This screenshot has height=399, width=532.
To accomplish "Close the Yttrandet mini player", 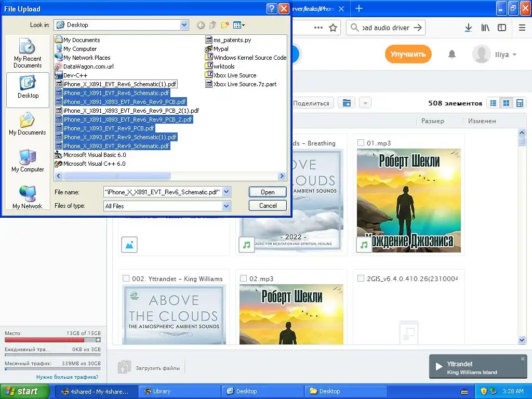I will click(x=523, y=358).
